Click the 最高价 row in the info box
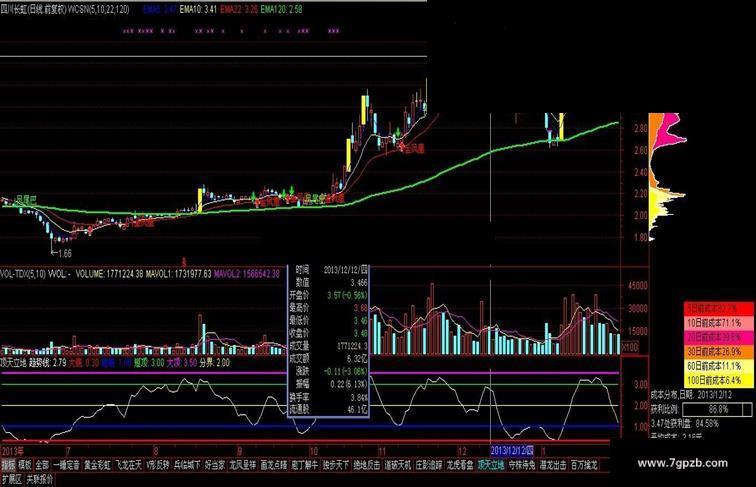Image resolution: width=756 pixels, height=487 pixels. (x=328, y=307)
